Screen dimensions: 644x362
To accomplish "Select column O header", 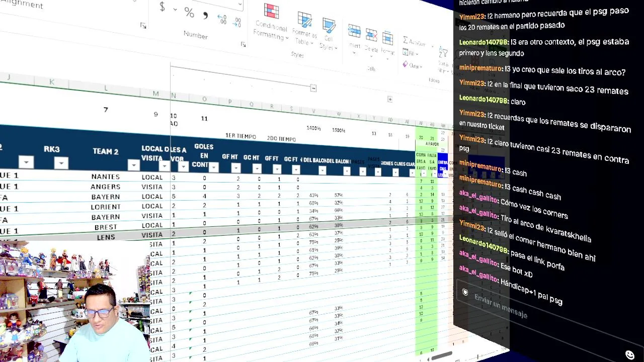I will click(x=204, y=99).
